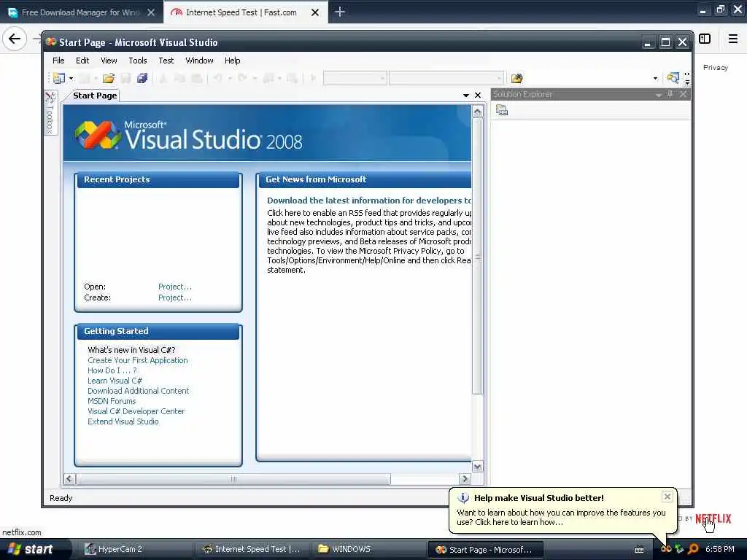Click the New Project toolbar icon
Image resolution: width=747 pixels, height=560 pixels.
click(59, 78)
